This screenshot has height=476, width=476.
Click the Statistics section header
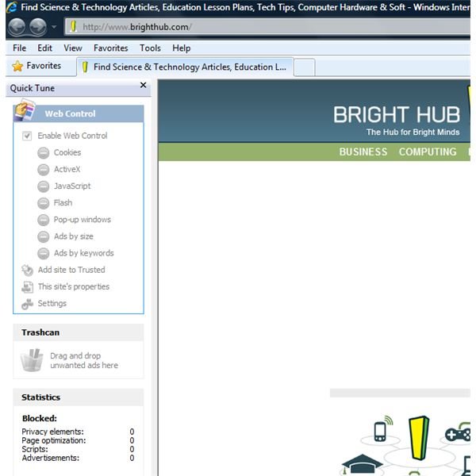click(79, 397)
